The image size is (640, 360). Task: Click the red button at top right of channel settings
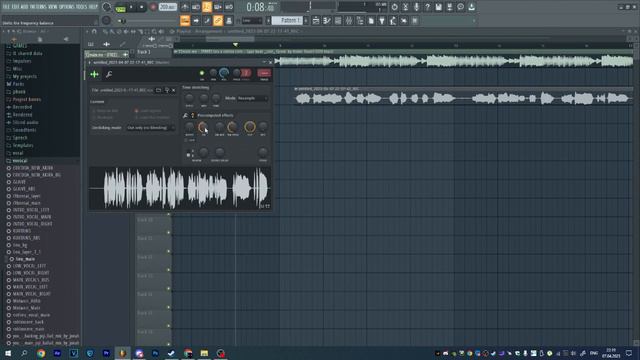(x=264, y=73)
